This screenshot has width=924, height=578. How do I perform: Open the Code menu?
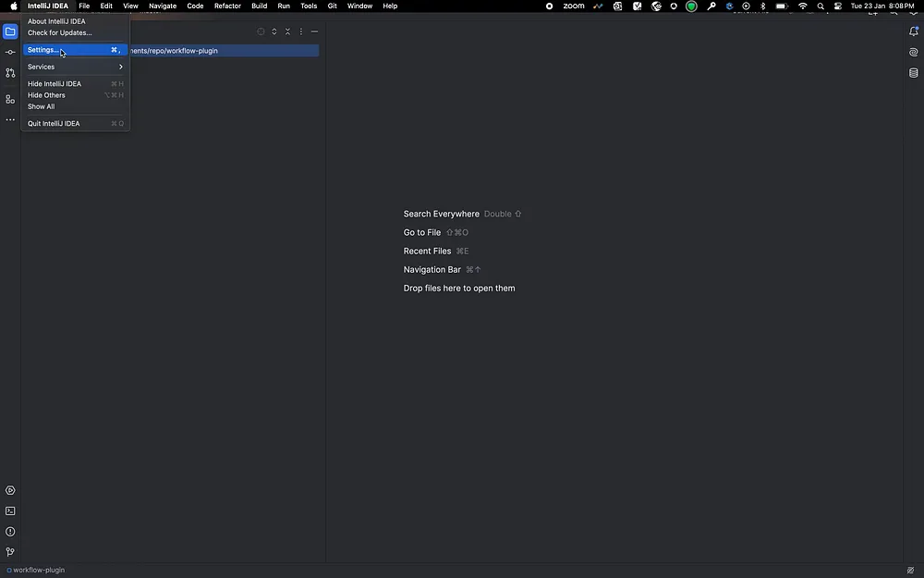tap(195, 6)
